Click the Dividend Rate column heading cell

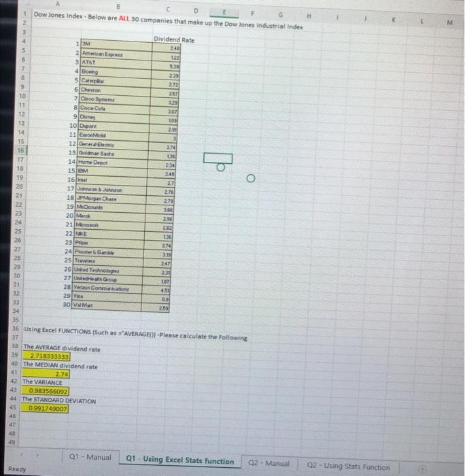(x=173, y=39)
